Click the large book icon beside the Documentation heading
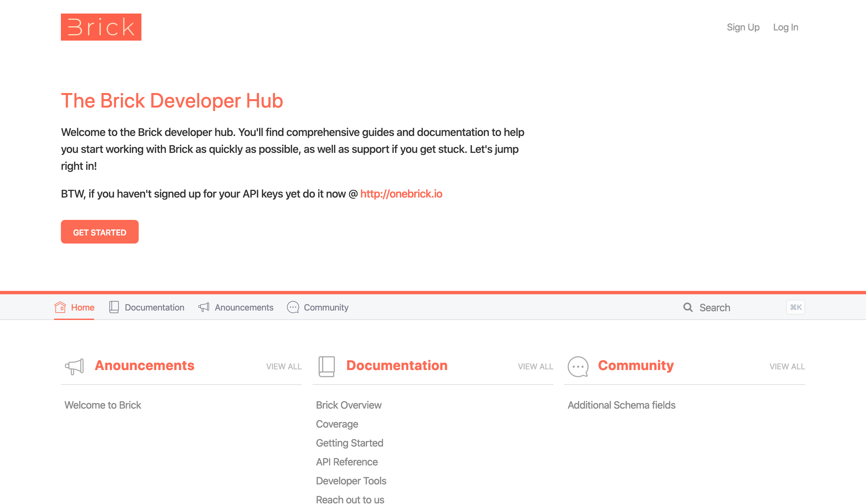 [326, 367]
